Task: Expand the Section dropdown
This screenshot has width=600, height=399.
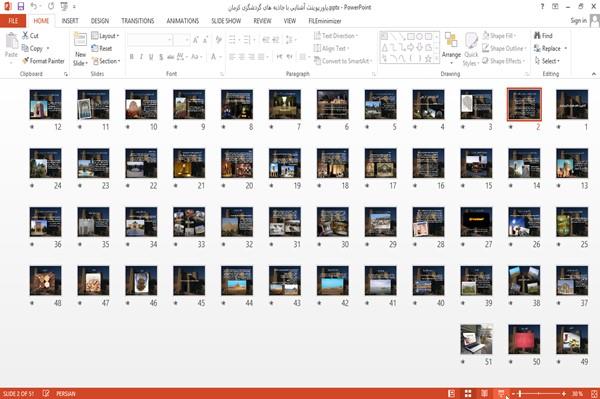Action: (x=106, y=61)
